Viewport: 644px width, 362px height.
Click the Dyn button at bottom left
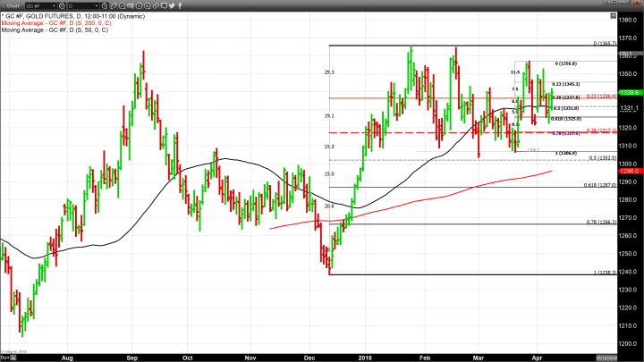pyautogui.click(x=5, y=358)
